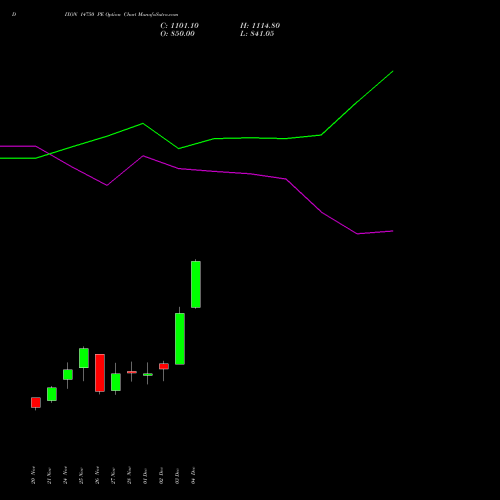
Task: Click the green candlestick for 27 Nov
Action: coord(116,382)
